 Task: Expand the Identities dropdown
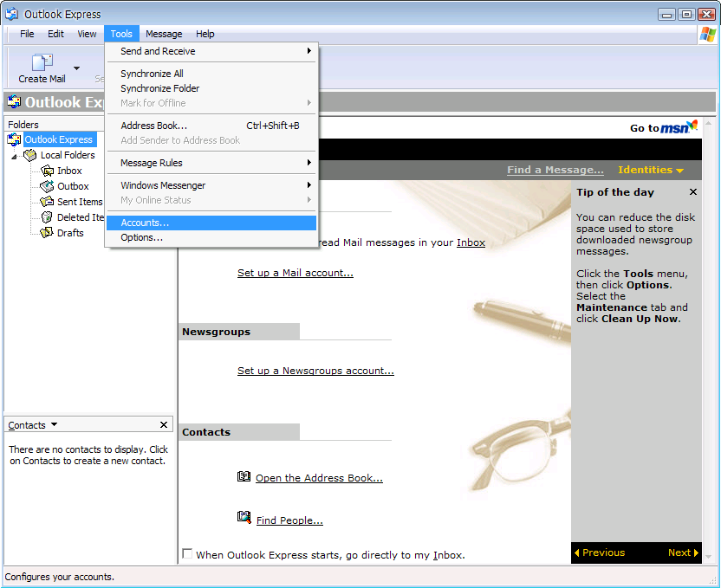click(x=650, y=170)
